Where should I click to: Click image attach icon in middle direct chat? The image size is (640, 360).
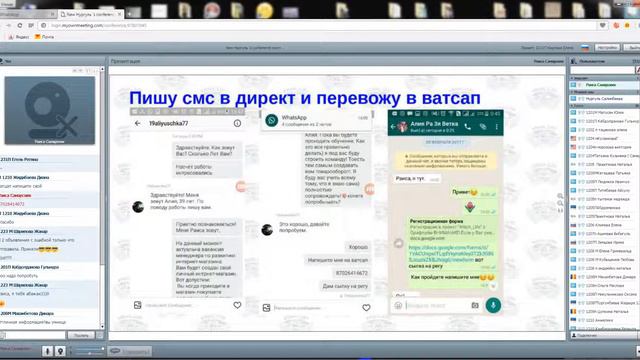tap(267, 308)
